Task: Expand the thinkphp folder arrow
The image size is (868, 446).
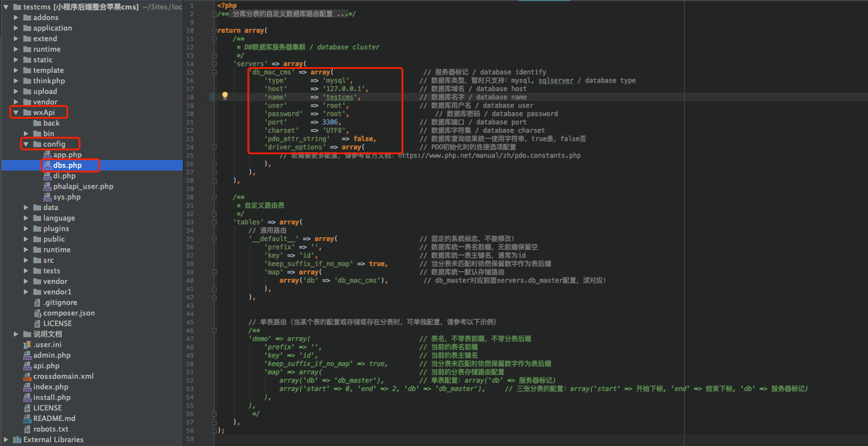Action: pyautogui.click(x=16, y=81)
